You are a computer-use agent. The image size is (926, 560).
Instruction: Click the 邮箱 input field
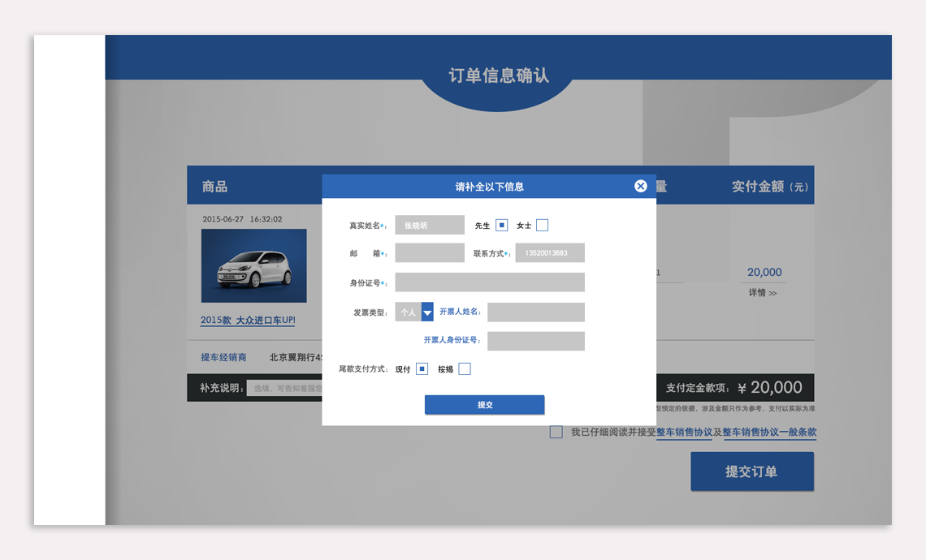[430, 253]
